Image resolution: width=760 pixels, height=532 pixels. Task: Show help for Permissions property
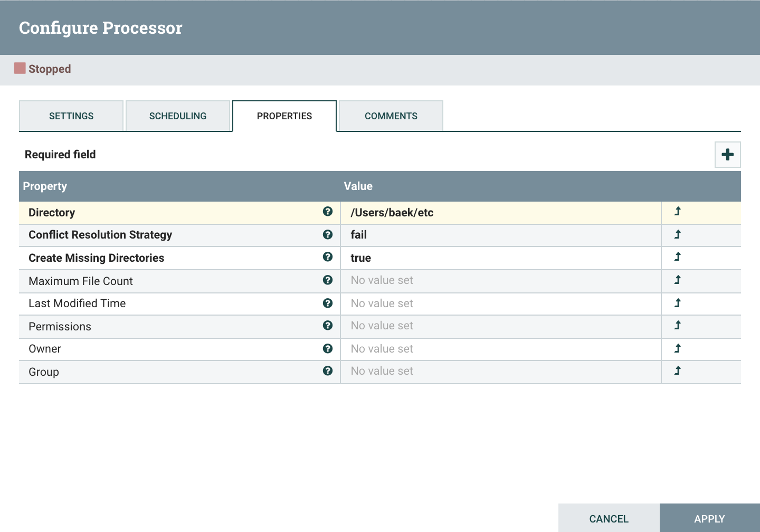click(328, 326)
